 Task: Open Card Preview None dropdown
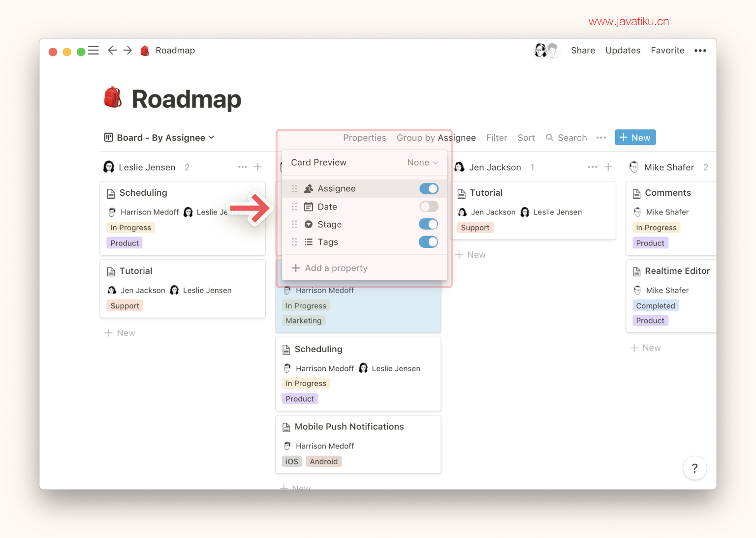(423, 163)
